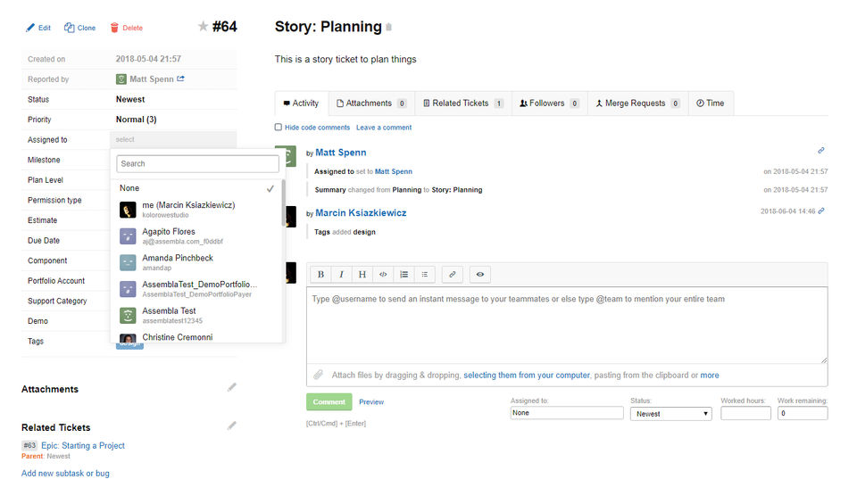The height and width of the screenshot is (504, 857).
Task: Click the pencil icon beside Attachments heading
Action: (232, 387)
